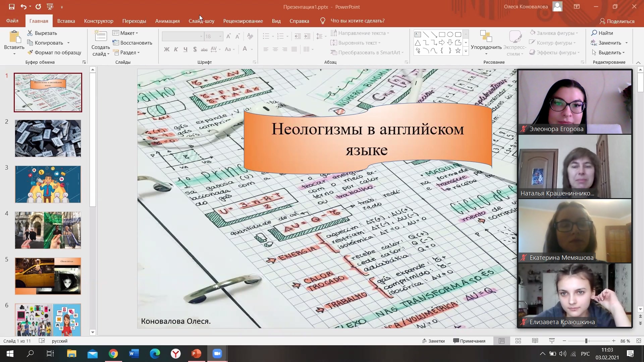
Task: Click zoom out minus button
Action: [565, 341]
